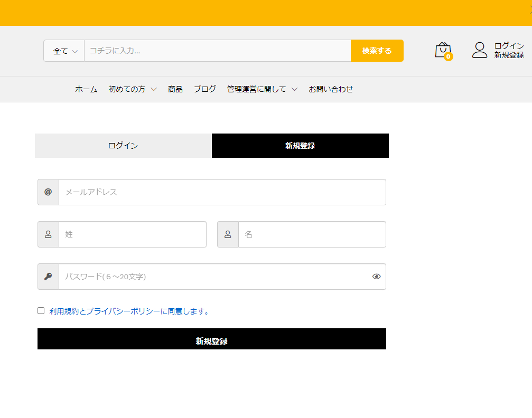Go to ホーム in navigation menu

tap(86, 89)
